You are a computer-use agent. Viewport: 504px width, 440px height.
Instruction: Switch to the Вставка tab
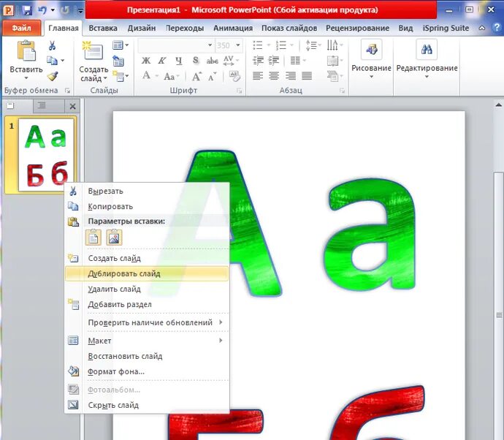click(103, 29)
